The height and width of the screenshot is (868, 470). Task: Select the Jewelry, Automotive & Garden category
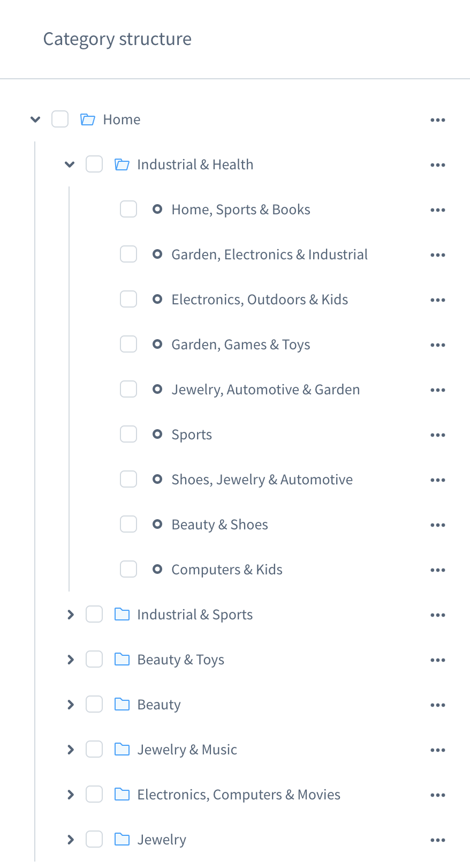coord(266,389)
